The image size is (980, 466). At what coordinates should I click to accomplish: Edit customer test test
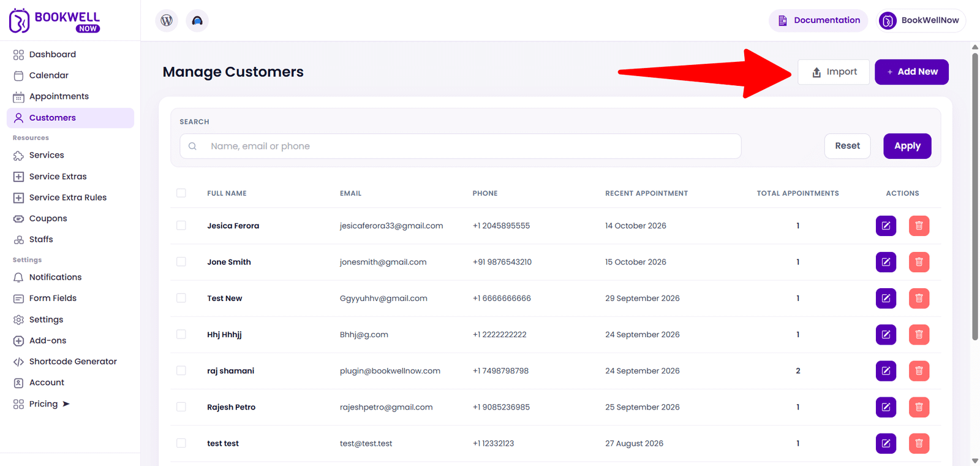(x=886, y=443)
